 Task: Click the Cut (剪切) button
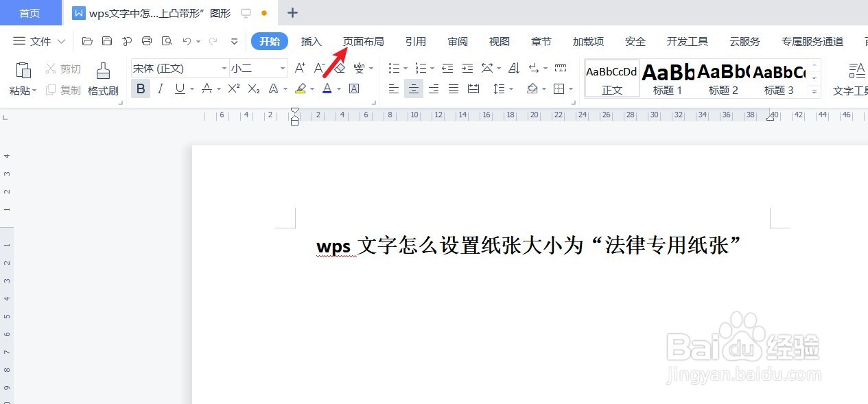[x=63, y=69]
